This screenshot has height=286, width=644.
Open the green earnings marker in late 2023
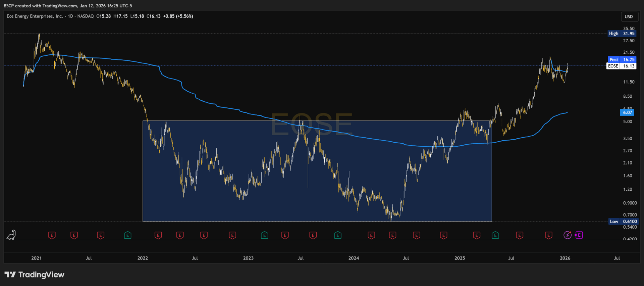coord(338,235)
